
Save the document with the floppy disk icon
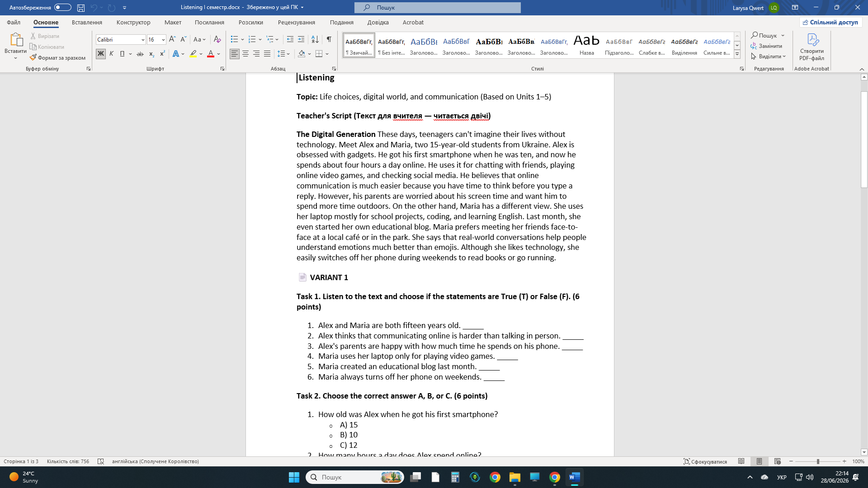pyautogui.click(x=81, y=8)
